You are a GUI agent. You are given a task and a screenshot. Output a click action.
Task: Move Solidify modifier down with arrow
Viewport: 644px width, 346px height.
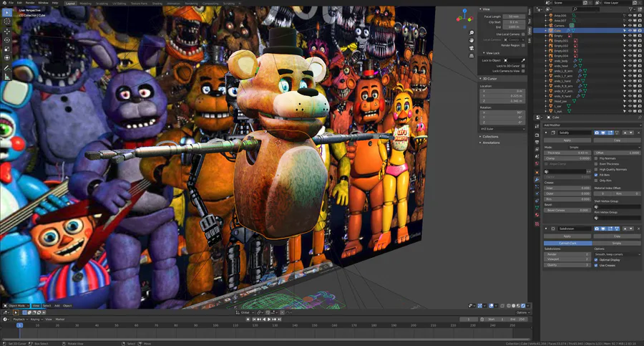tap(631, 133)
